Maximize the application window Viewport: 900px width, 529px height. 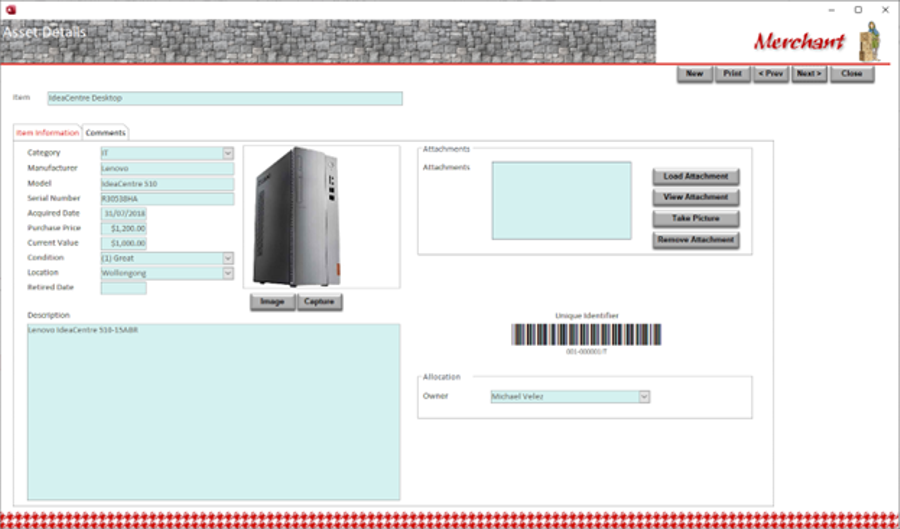coord(858,10)
